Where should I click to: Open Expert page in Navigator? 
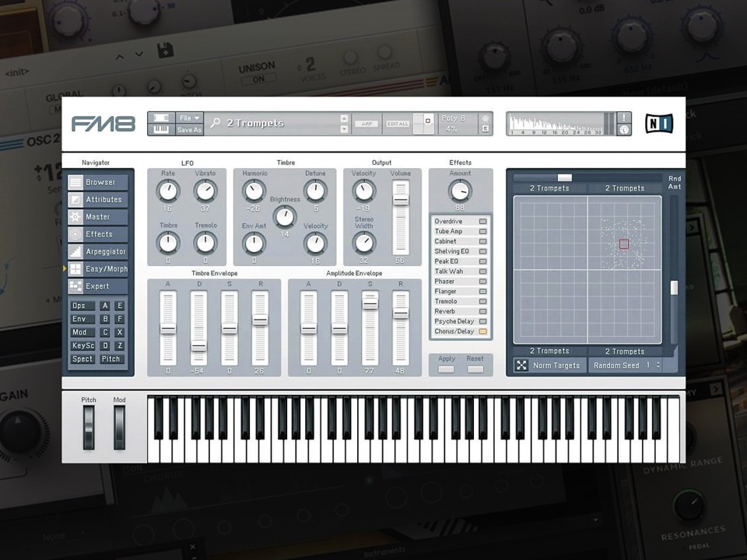click(98, 286)
